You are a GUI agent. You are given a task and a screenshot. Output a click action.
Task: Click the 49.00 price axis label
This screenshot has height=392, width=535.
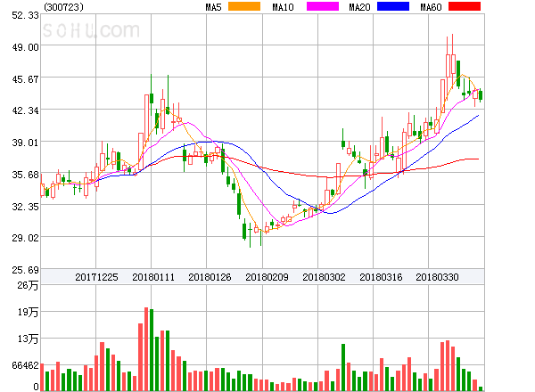(x=25, y=47)
